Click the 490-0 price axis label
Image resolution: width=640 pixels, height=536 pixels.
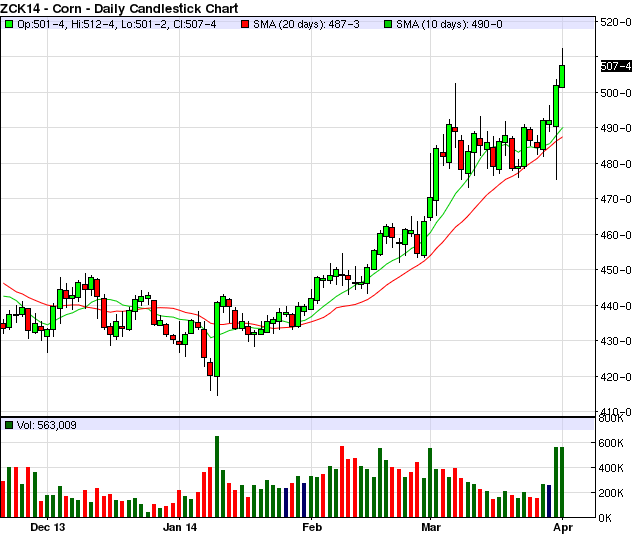[x=616, y=128]
